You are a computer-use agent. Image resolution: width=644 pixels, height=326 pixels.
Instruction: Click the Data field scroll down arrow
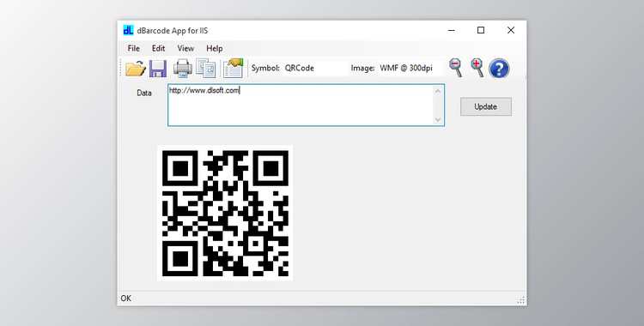point(438,119)
